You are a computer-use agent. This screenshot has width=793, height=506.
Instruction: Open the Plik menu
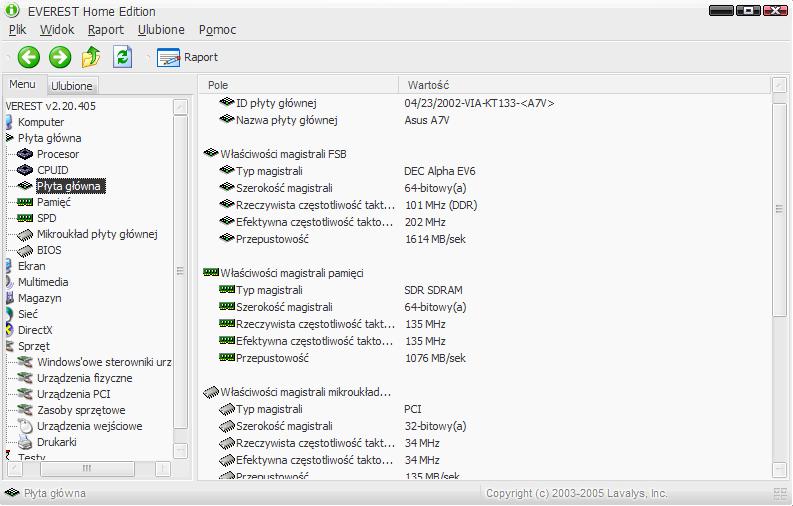18,30
